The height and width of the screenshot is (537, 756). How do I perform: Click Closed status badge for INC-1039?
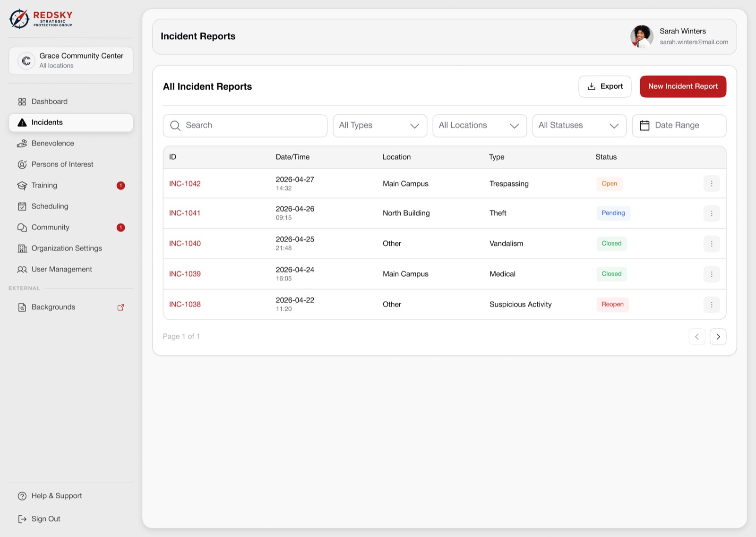611,274
